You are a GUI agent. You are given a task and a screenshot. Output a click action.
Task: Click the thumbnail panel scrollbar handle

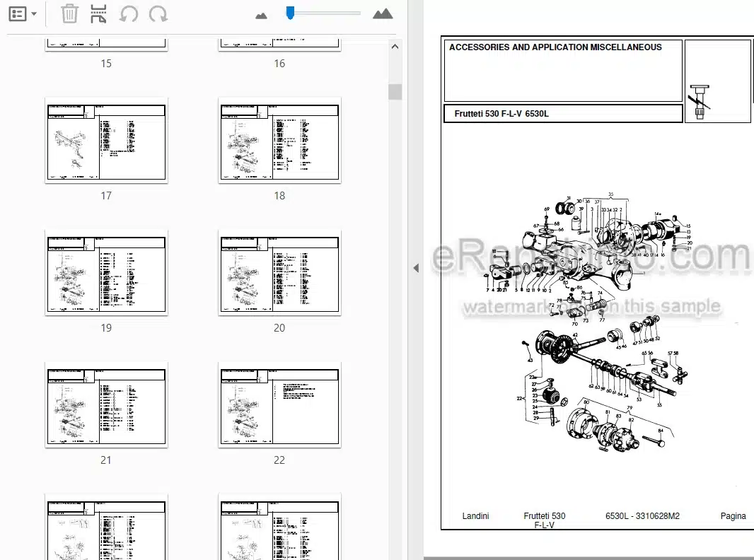pyautogui.click(x=395, y=91)
